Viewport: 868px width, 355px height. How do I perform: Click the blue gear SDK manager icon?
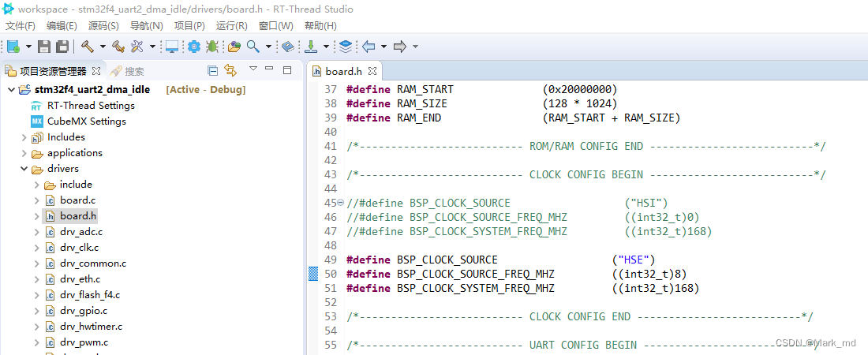193,47
